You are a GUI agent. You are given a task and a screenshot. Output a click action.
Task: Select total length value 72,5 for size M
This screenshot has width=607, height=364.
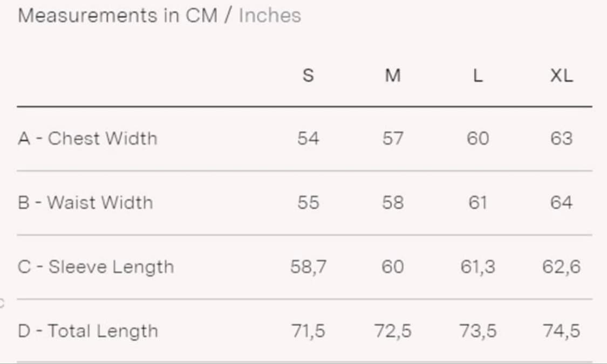pyautogui.click(x=393, y=331)
